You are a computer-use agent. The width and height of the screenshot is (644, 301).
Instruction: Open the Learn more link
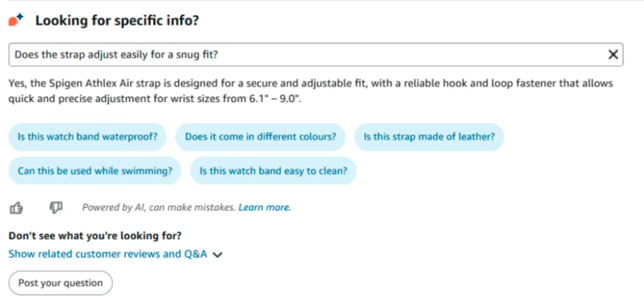(x=265, y=207)
